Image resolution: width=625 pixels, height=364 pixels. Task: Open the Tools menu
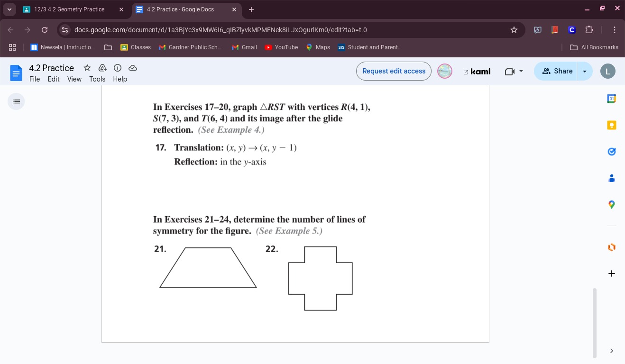click(97, 79)
